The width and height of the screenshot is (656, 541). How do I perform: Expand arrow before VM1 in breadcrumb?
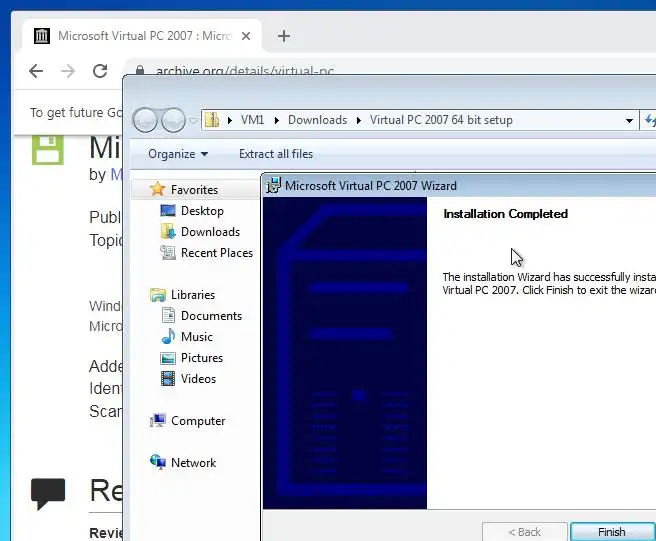tap(230, 121)
